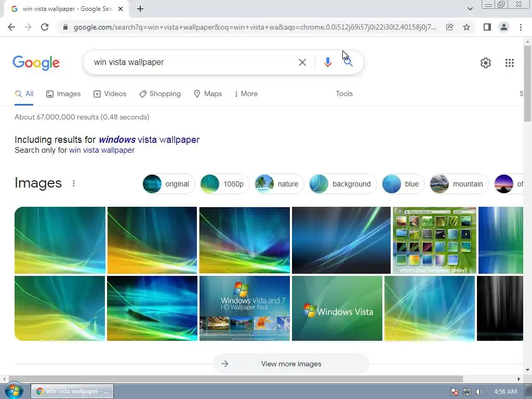Screen dimensions: 532x399
Task: Reload the page with the refresh icon
Action: 45,27
